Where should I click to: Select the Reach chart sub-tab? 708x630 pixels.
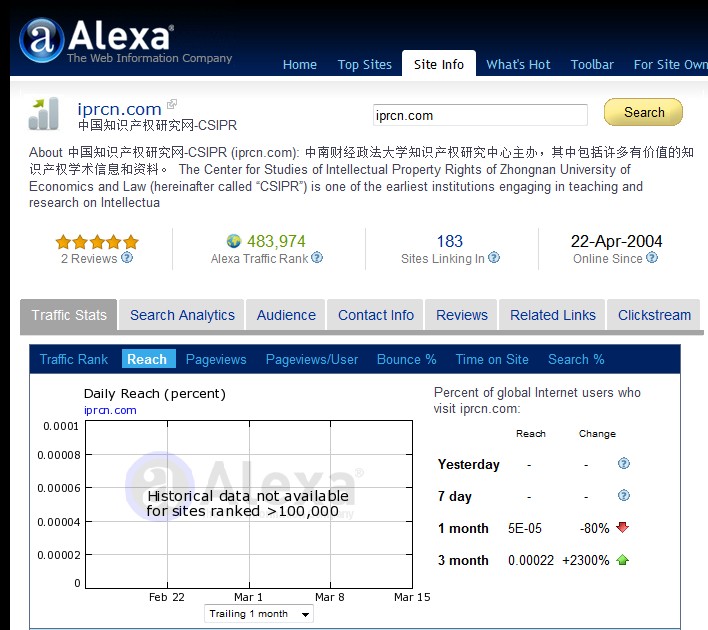click(147, 359)
